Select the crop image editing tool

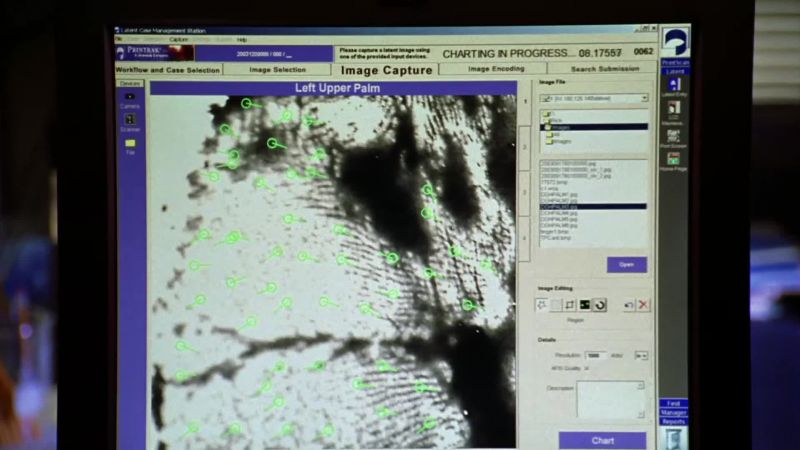570,305
